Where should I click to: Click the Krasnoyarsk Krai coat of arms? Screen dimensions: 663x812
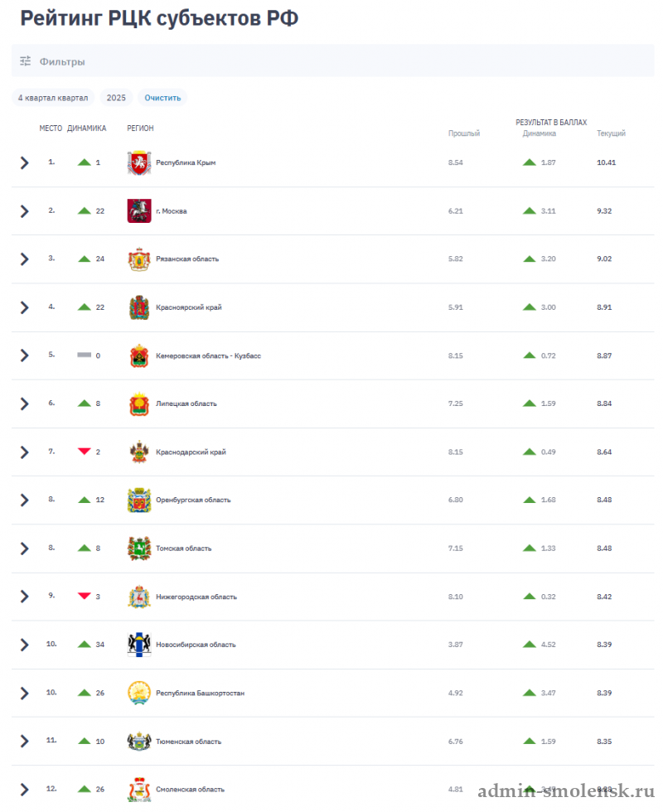pos(139,307)
